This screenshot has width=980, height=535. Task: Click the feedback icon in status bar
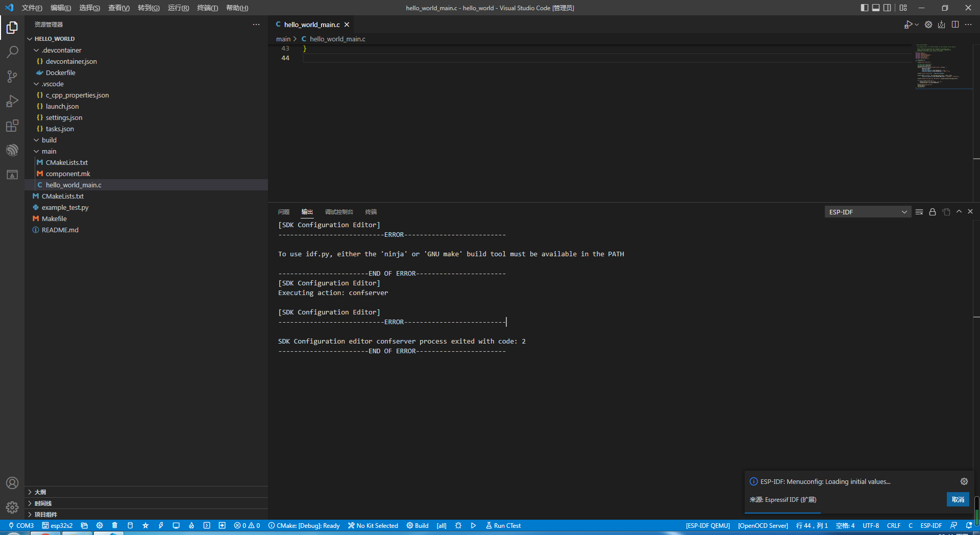953,525
